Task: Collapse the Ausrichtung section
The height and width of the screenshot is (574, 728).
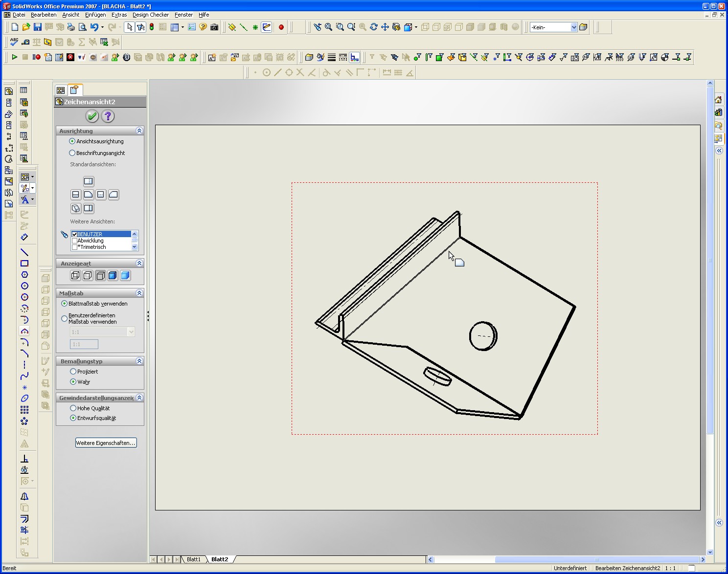Action: tap(139, 131)
